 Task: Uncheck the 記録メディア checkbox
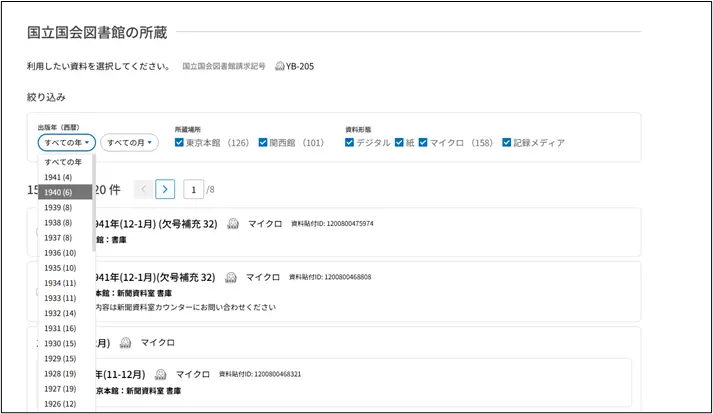click(x=507, y=143)
